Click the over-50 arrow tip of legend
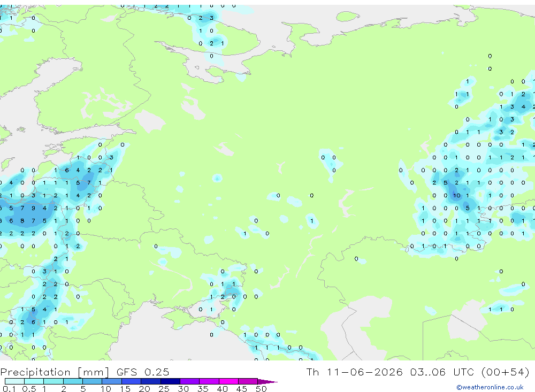The image size is (535, 392). (267, 381)
